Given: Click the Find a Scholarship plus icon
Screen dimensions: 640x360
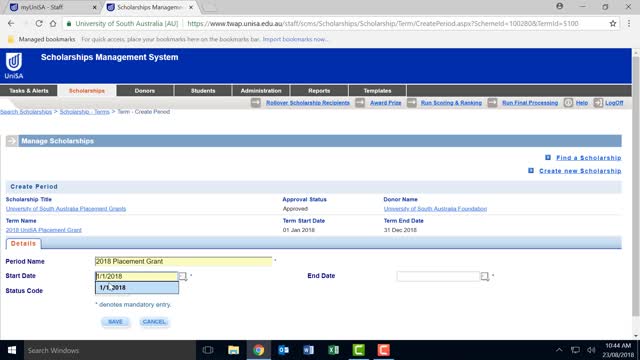Looking at the screenshot, I should pos(548,158).
